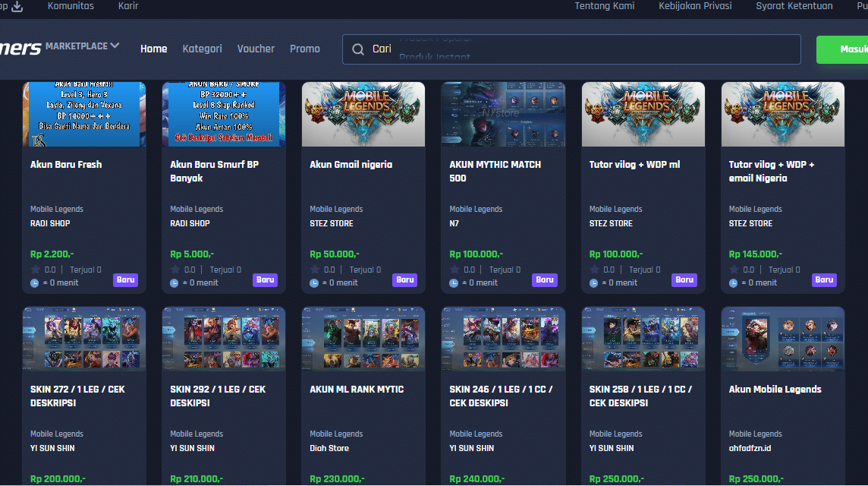Viewport: 868px width, 486px height.
Task: Click the clock icon on Tutor vilog + WDP + email Nigeria
Action: tap(734, 283)
